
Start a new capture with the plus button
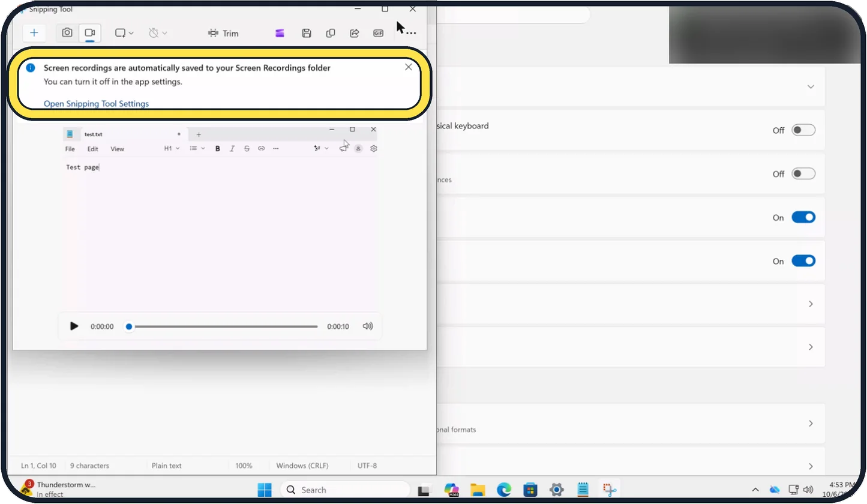34,33
